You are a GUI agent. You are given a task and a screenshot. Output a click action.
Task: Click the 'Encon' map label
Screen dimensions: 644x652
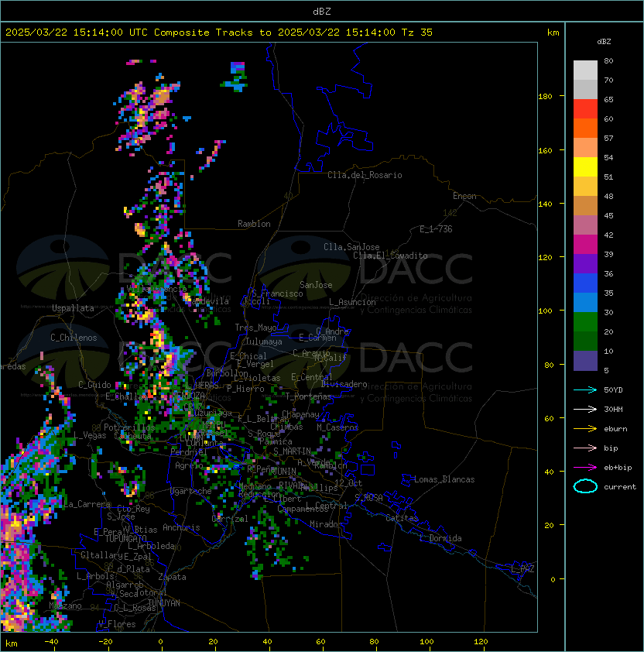point(464,196)
